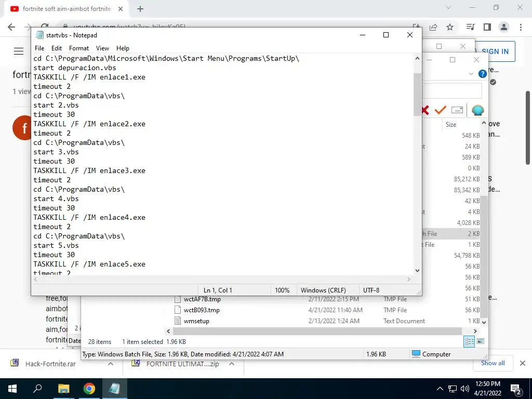Open the Notepad Edit menu
The height and width of the screenshot is (399, 532).
pos(56,48)
